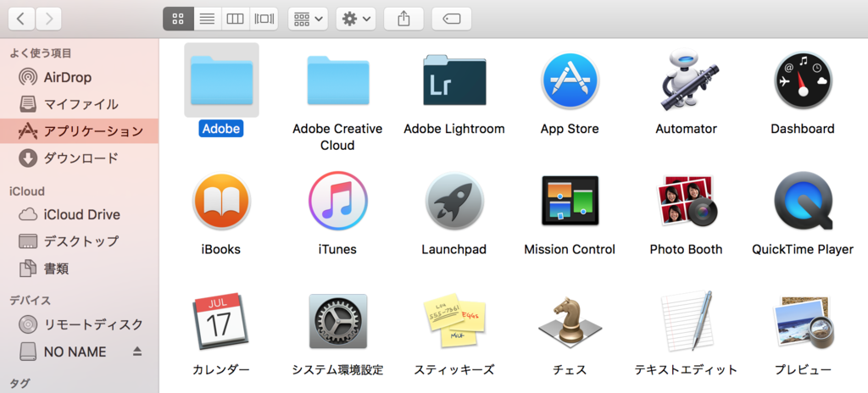The height and width of the screenshot is (393, 868).
Task: Select the Dashboard gauge icon
Action: [803, 80]
